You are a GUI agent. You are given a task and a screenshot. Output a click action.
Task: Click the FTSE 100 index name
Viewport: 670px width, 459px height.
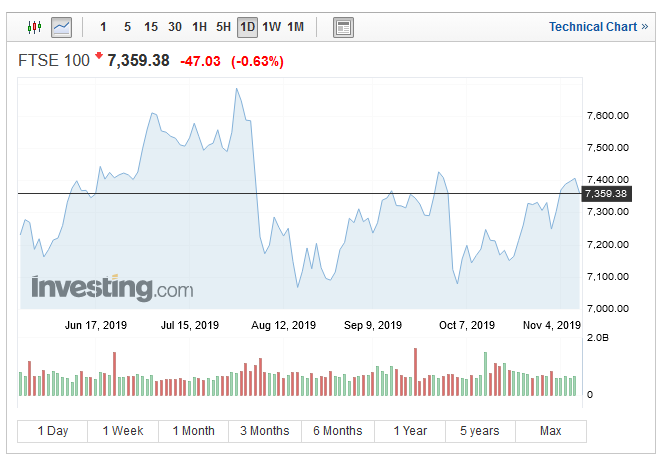(x=54, y=61)
